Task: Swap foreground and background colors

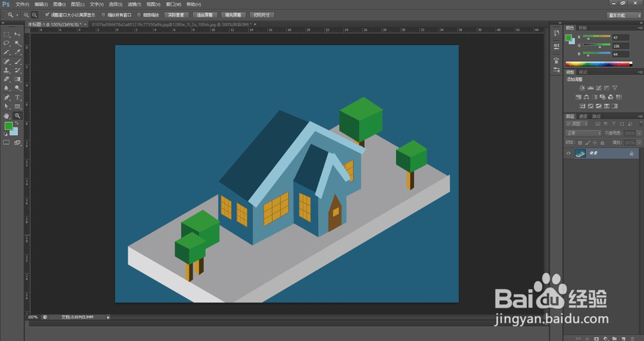Action: click(x=17, y=123)
